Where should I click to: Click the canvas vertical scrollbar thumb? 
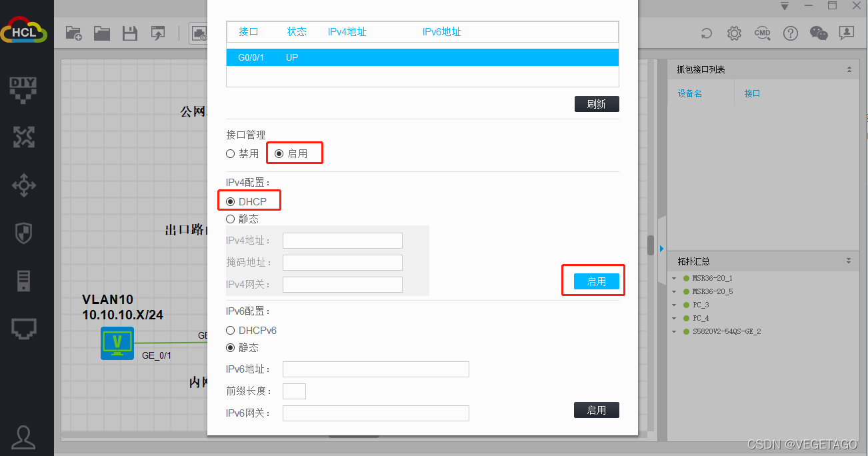click(651, 245)
